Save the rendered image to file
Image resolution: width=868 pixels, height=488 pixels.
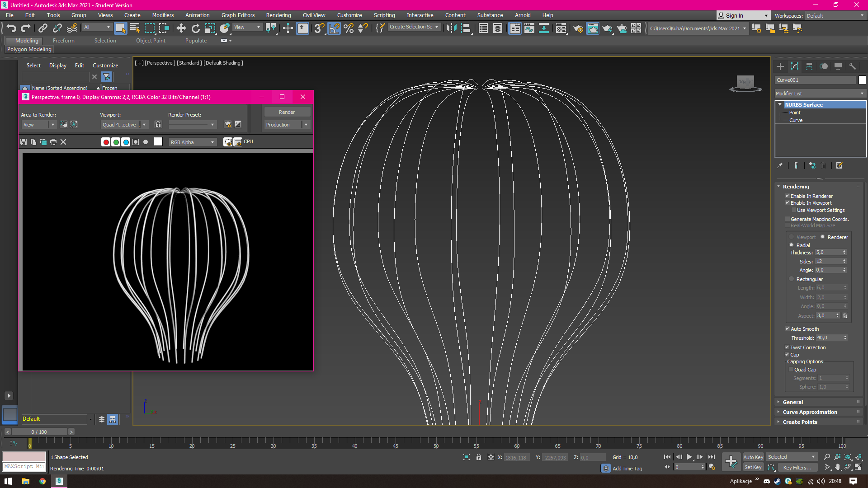pos(24,142)
